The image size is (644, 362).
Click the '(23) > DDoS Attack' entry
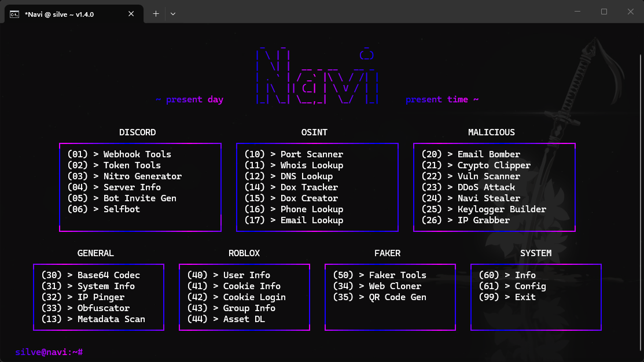point(468,187)
